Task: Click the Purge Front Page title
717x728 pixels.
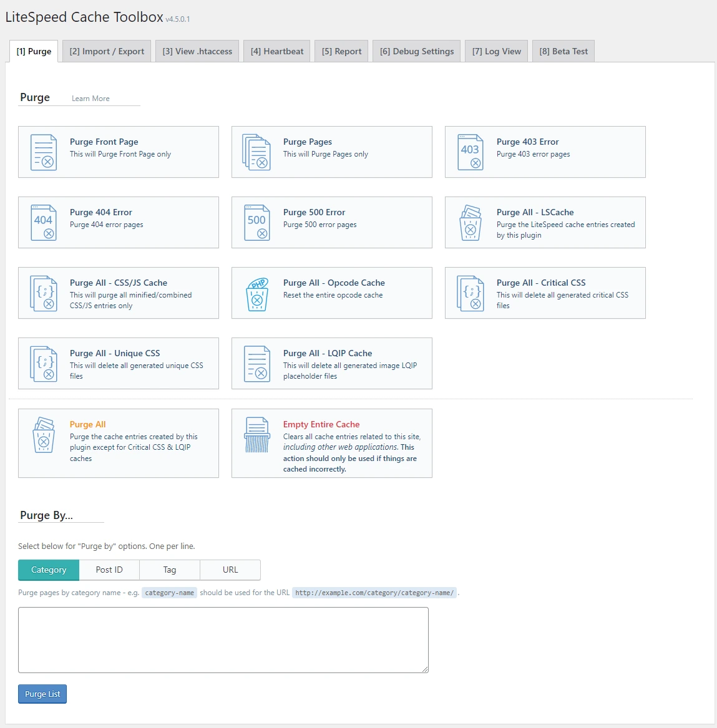Action: pyautogui.click(x=104, y=142)
